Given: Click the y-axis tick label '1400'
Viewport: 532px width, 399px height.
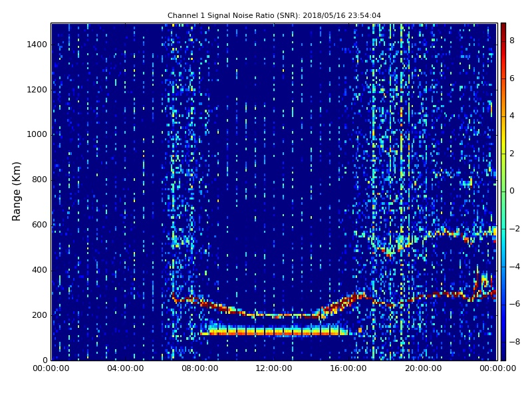Looking at the screenshot, I should (x=37, y=45).
